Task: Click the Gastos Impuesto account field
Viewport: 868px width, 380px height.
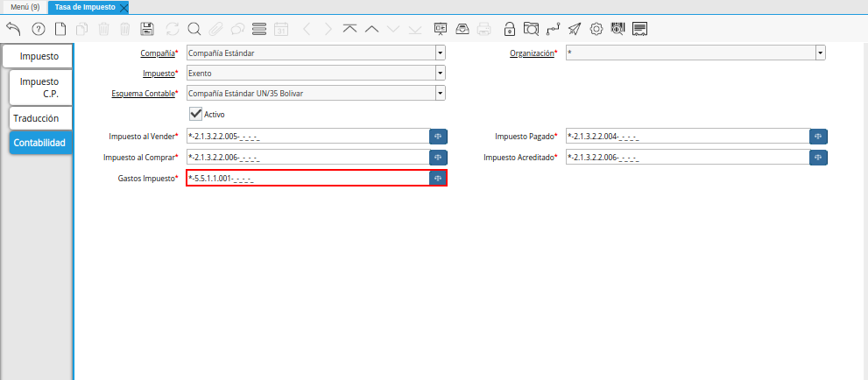Action: tap(307, 178)
